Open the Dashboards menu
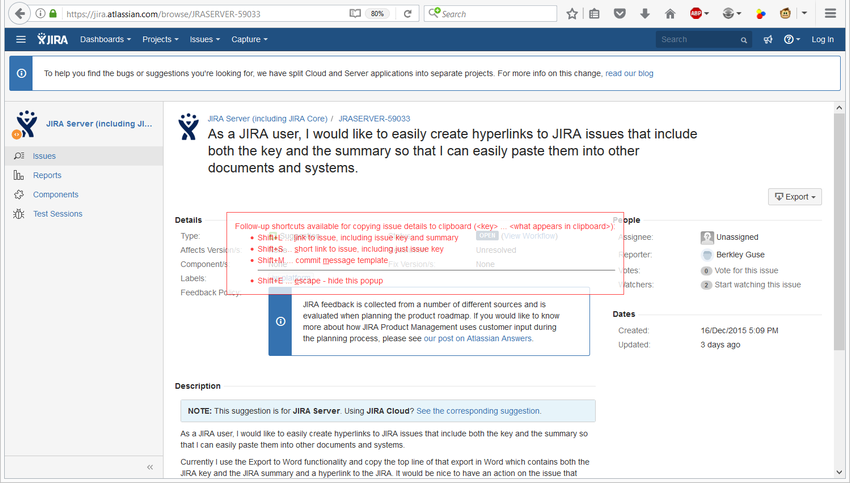The height and width of the screenshot is (483, 850). 105,39
